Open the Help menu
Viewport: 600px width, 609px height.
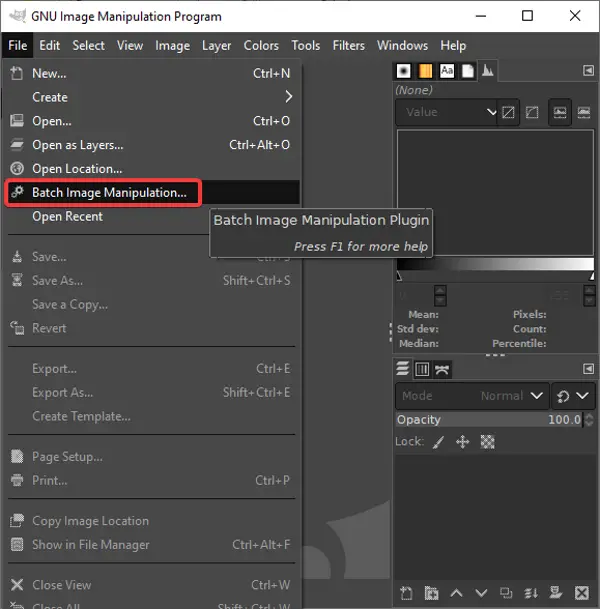point(453,45)
